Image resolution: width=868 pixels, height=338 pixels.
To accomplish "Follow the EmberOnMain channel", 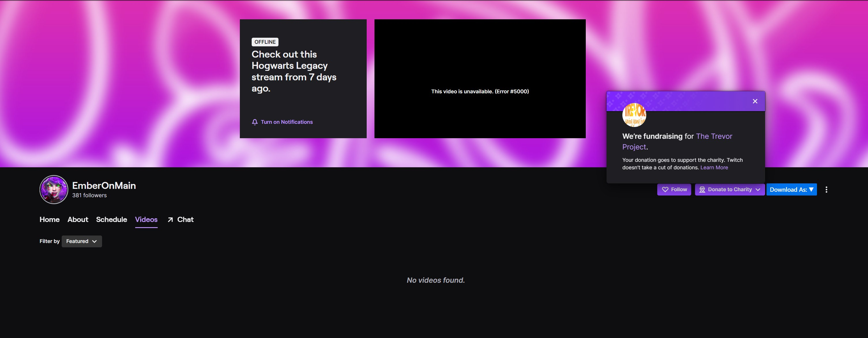I will pyautogui.click(x=674, y=189).
